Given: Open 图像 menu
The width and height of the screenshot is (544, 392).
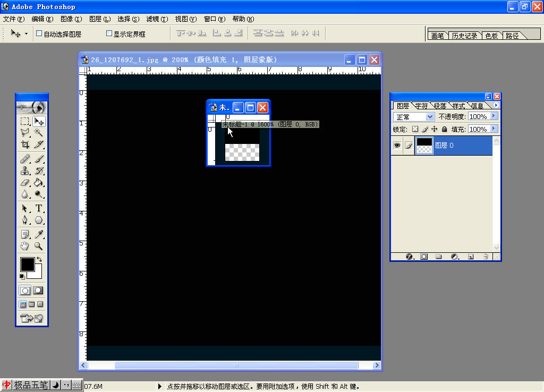Looking at the screenshot, I should (71, 19).
